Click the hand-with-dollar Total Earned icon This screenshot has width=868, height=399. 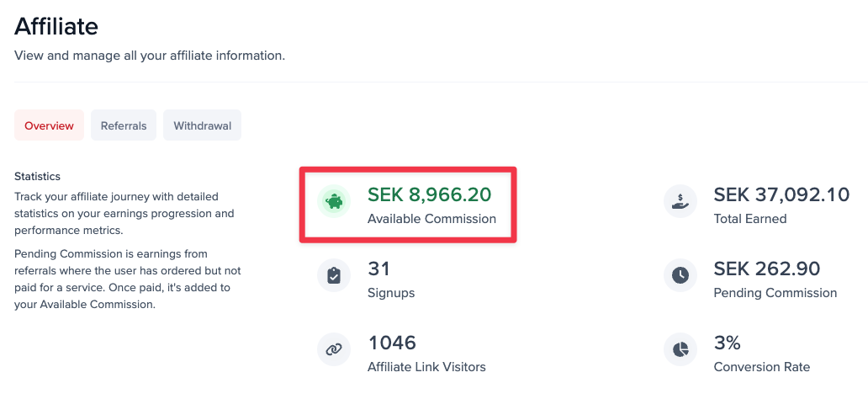680,202
